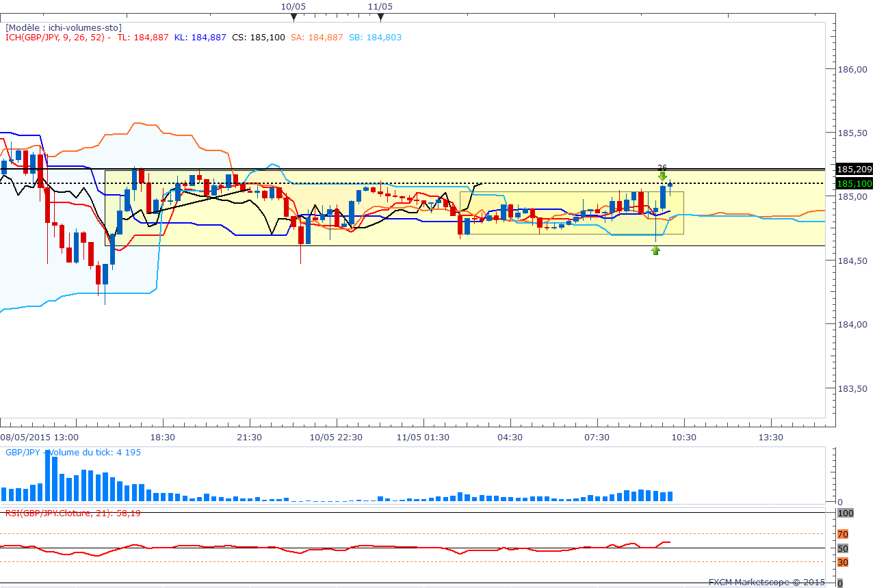Click the 186,00 price axis label
875x588 pixels.
click(x=852, y=69)
